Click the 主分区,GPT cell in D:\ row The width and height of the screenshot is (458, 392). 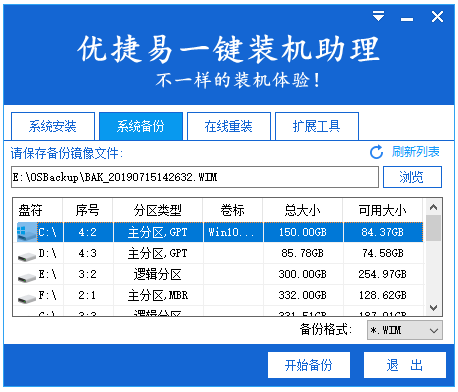click(x=158, y=253)
